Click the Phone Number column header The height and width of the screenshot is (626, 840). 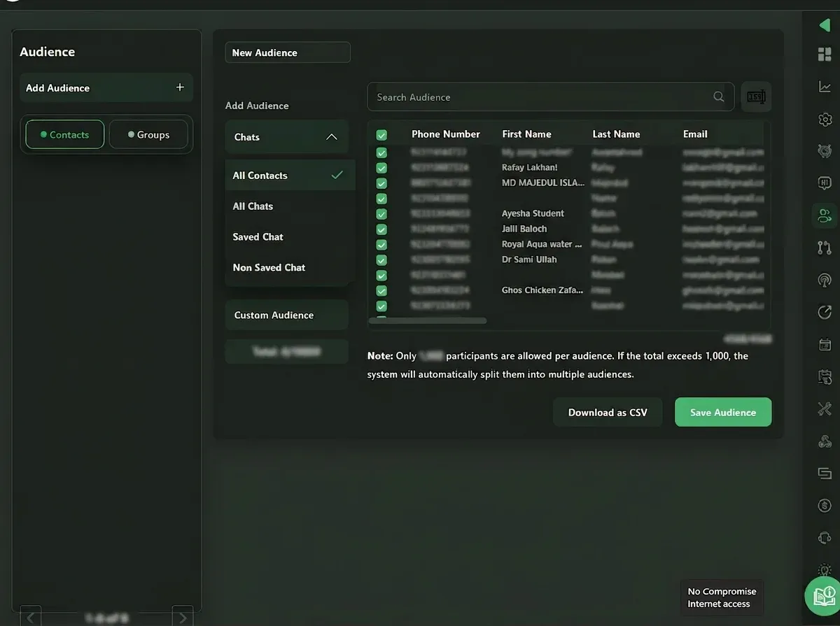pos(446,134)
